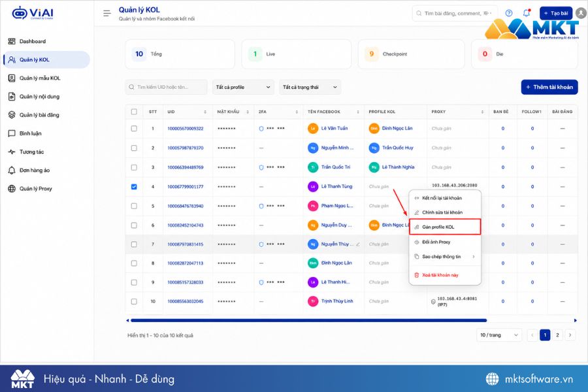Viewport: 588px width, 392px height.
Task: Click edit pencil next to Nguyễn Thùy
Action: tap(358, 244)
